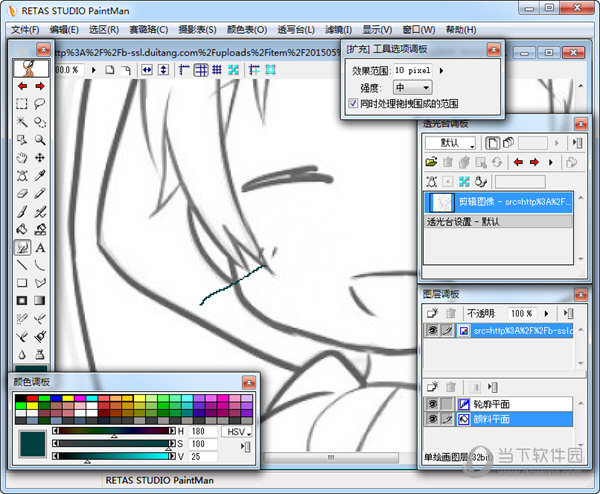The height and width of the screenshot is (494, 600).
Task: Open folder icon in light table palette
Action: point(431,162)
